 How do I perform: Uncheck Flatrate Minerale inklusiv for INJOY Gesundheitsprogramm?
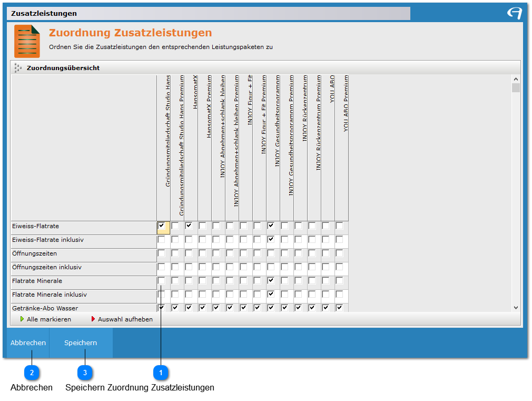pos(271,294)
